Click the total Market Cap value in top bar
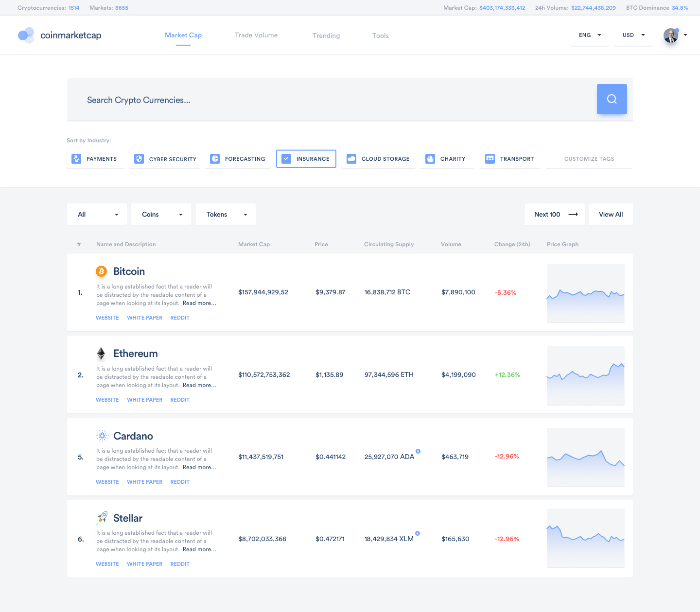This screenshot has width=700, height=612. tap(502, 8)
